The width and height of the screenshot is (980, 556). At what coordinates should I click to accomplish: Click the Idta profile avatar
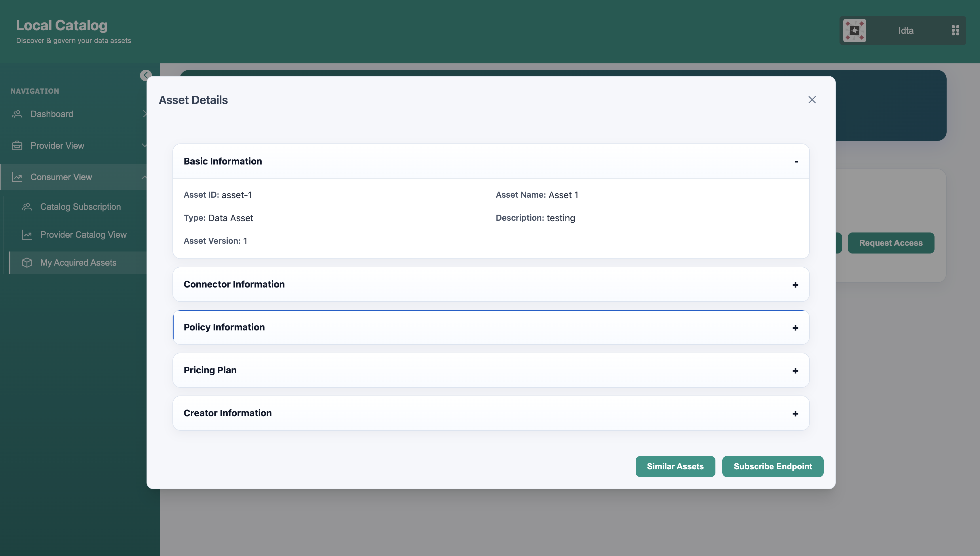[854, 31]
